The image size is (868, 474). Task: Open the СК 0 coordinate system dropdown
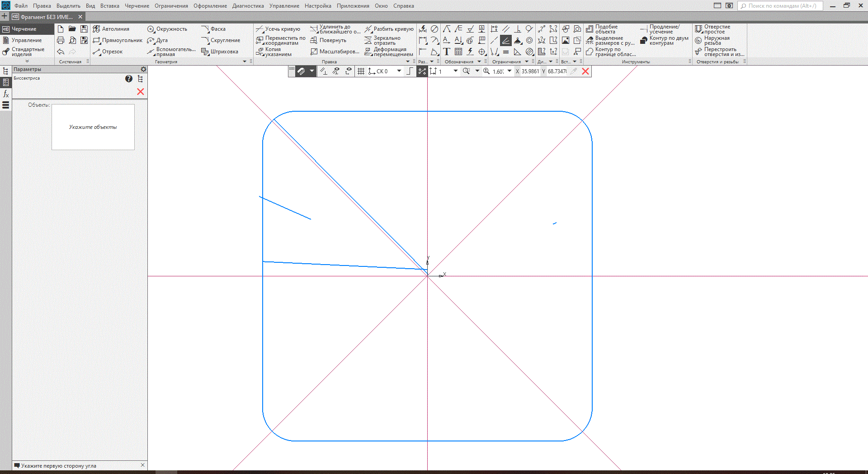(x=399, y=71)
